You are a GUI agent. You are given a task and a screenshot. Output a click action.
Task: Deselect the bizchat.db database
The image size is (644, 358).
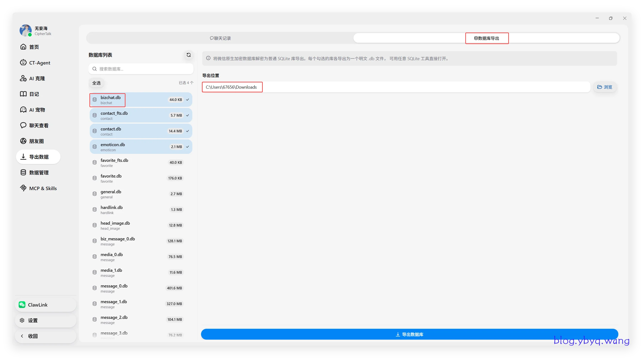pos(141,100)
